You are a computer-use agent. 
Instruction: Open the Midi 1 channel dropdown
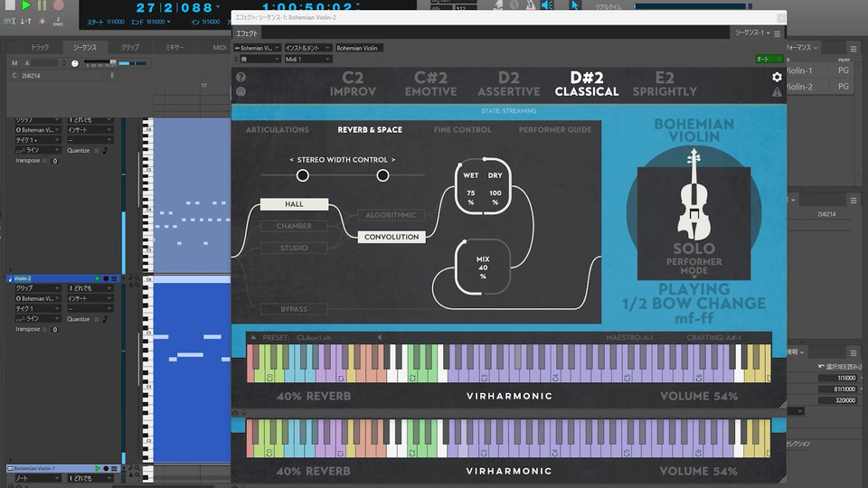[307, 60]
